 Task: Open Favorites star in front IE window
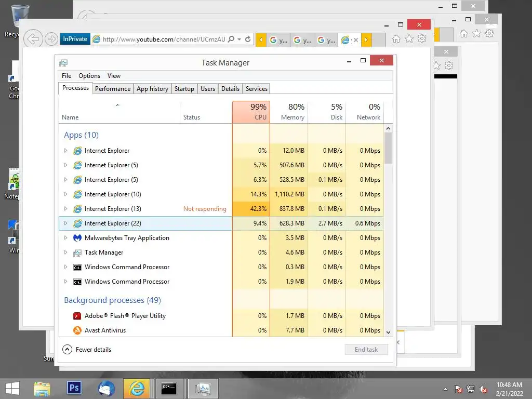(409, 39)
